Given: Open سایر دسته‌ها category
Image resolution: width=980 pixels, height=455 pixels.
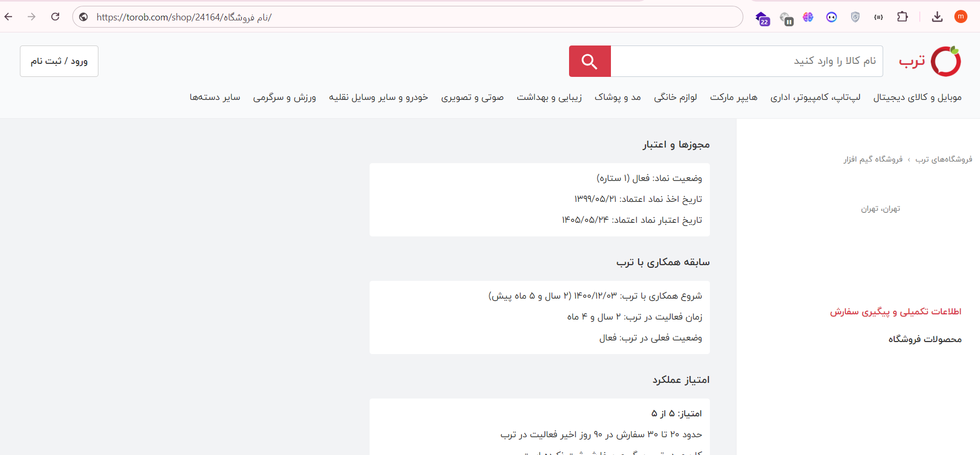Looking at the screenshot, I should 215,97.
